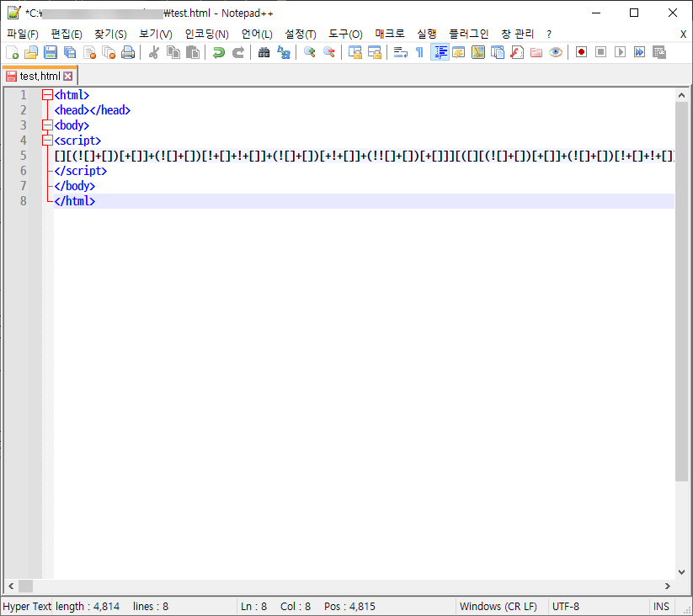Open the Document Map panel icon

[478, 52]
